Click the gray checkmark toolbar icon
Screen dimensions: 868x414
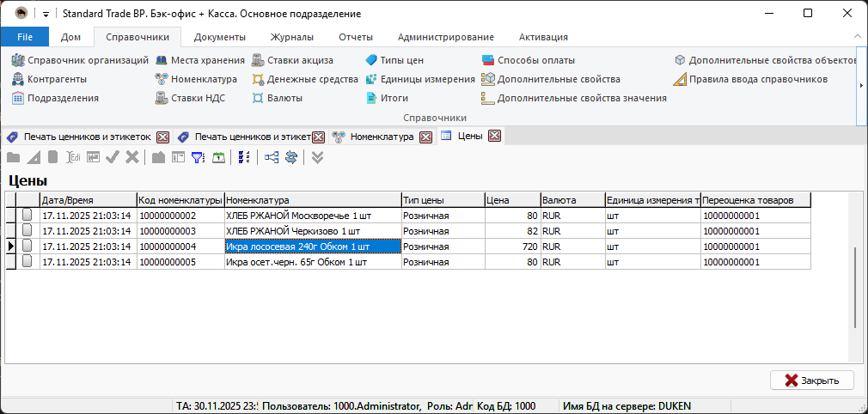click(x=113, y=158)
